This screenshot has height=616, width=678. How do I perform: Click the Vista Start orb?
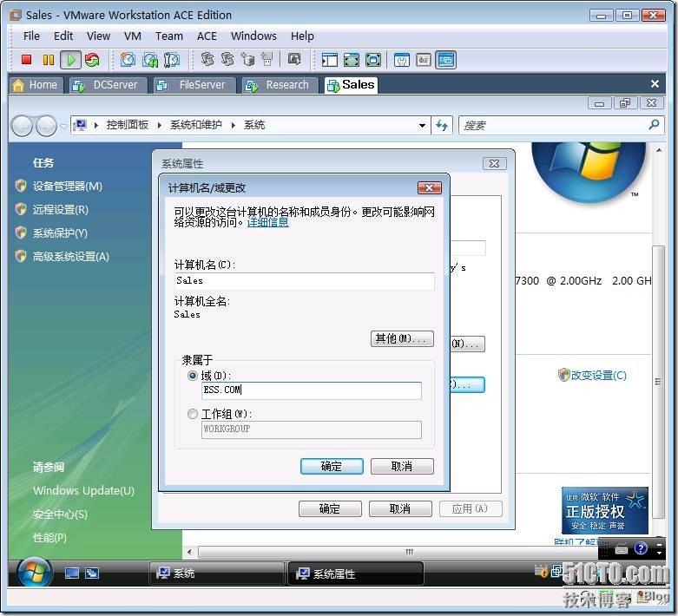click(35, 573)
